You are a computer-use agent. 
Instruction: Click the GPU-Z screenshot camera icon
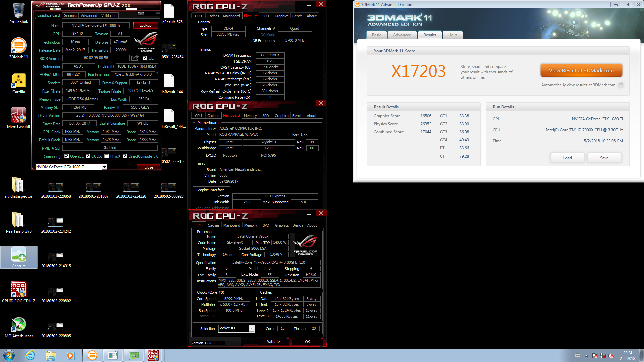[x=141, y=14]
